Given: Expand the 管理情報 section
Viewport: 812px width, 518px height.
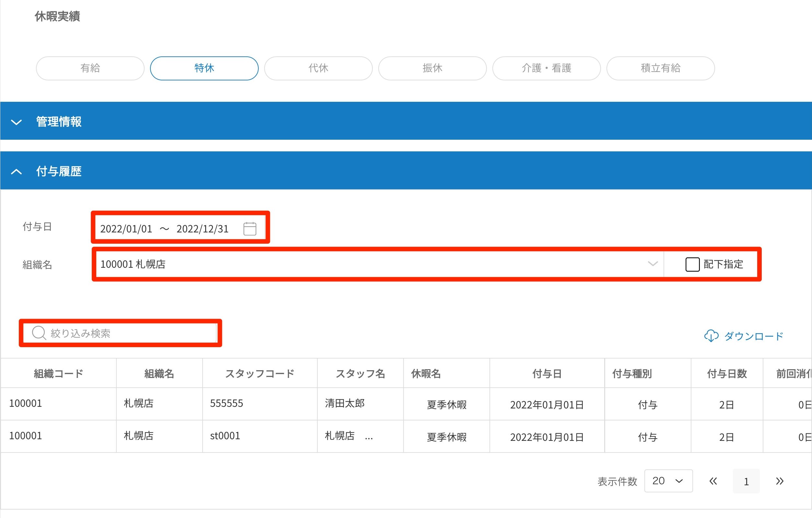Looking at the screenshot, I should tap(16, 122).
